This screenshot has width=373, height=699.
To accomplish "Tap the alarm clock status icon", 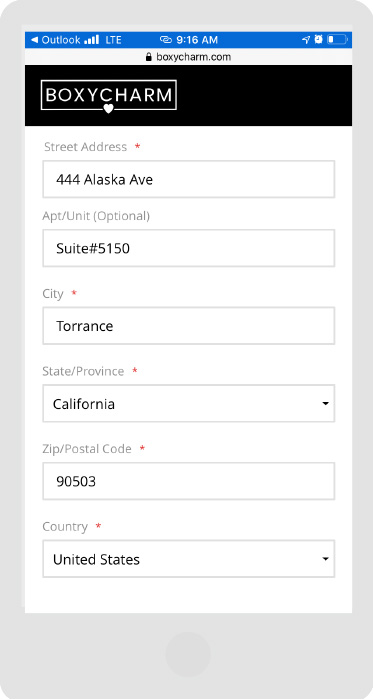I will 318,39.
